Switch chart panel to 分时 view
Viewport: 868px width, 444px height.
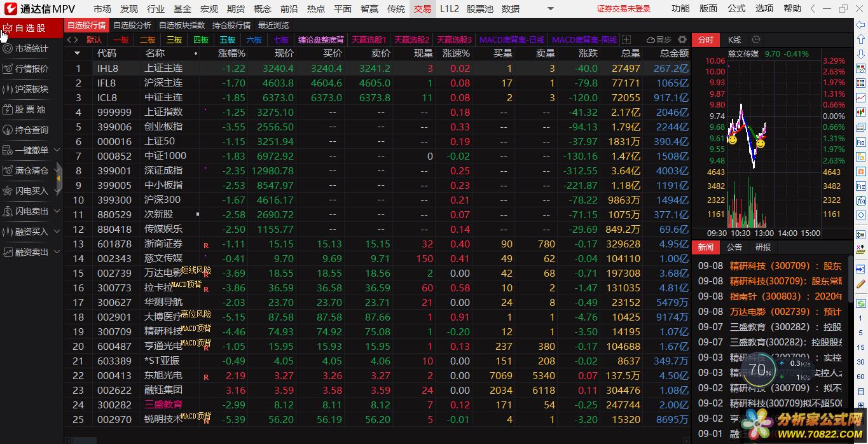click(706, 39)
